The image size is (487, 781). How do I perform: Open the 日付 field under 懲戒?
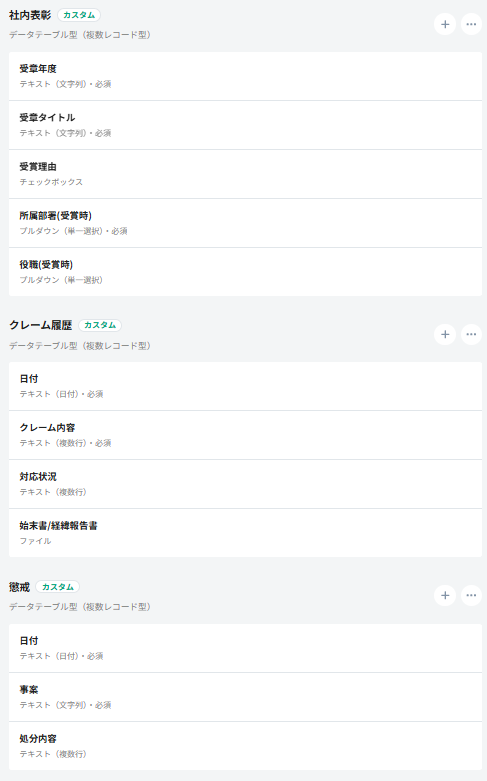pyautogui.click(x=245, y=648)
